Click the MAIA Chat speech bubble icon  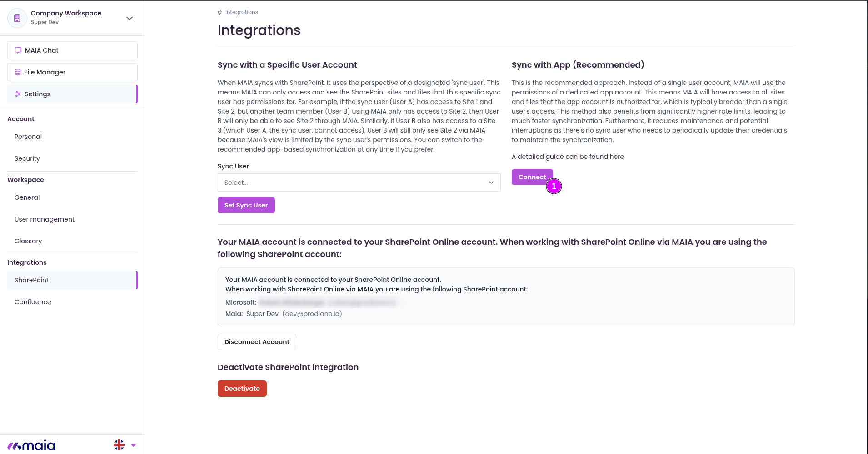[18, 50]
